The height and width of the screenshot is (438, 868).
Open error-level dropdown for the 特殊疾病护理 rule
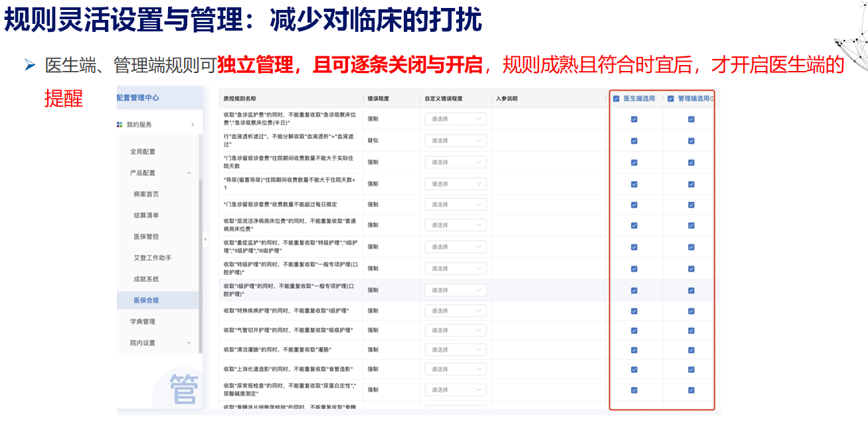456,311
